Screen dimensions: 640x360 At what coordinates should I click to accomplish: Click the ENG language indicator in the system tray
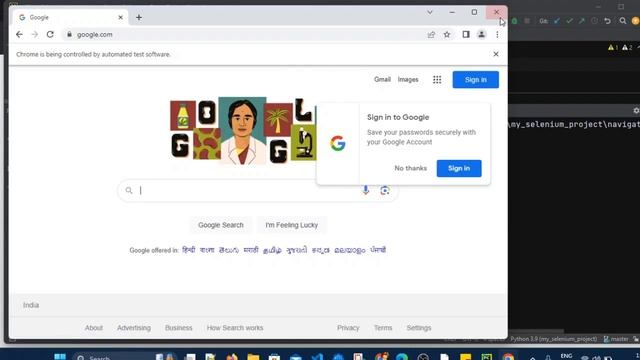pos(566,356)
